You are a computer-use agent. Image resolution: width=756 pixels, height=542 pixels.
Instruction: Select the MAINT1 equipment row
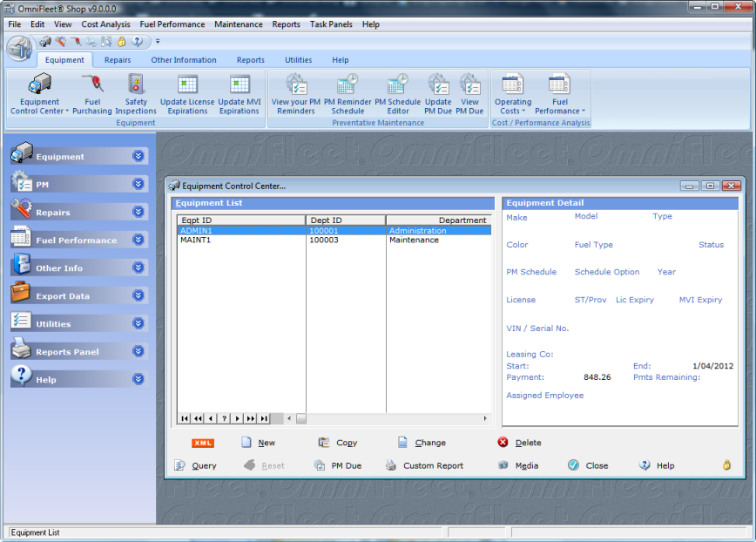pos(334,240)
